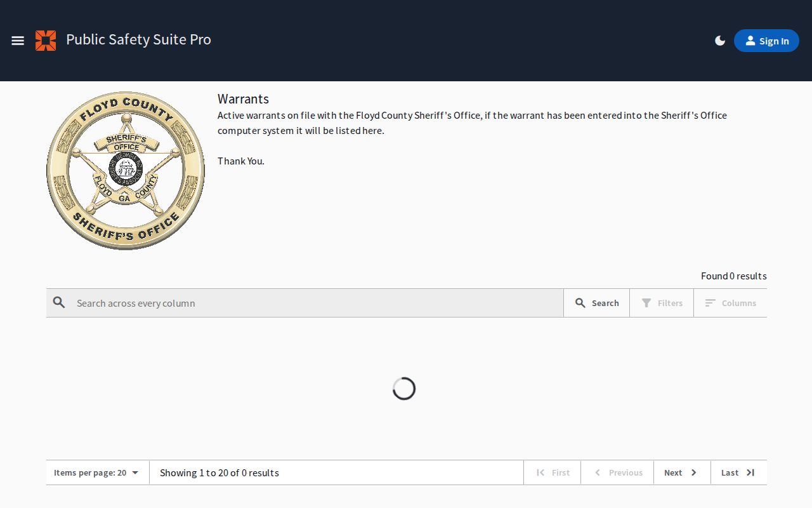The width and height of the screenshot is (812, 508).
Task: Jump to the Last page
Action: pyautogui.click(x=738, y=472)
